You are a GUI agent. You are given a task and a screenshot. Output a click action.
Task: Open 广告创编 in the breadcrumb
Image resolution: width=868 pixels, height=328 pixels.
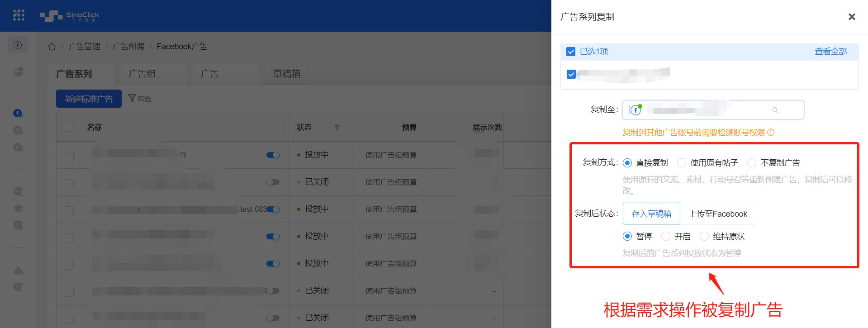point(128,47)
